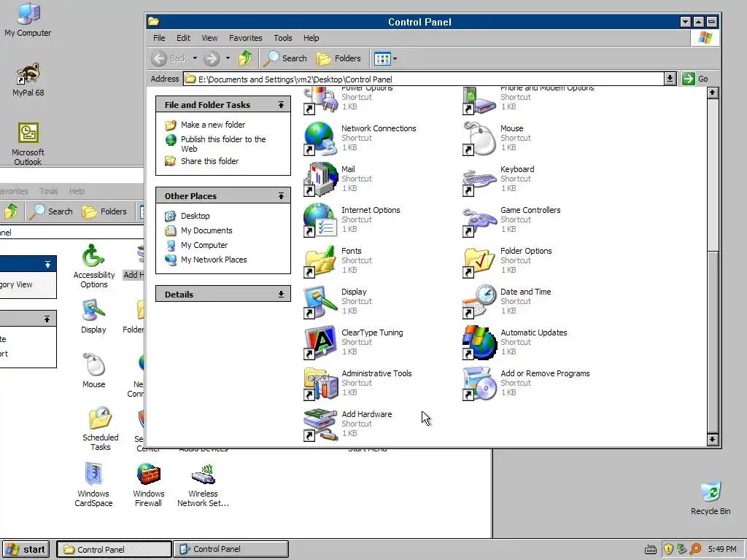The height and width of the screenshot is (560, 747).
Task: Go to Desktop in Other Places
Action: click(x=196, y=216)
